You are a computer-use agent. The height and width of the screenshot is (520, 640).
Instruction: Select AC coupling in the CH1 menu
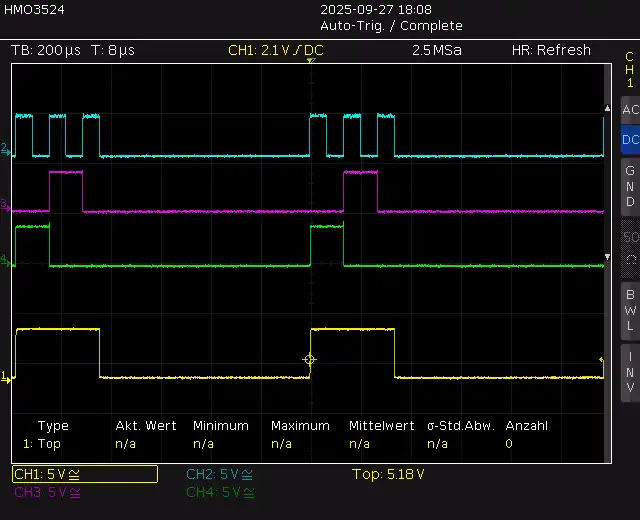point(629,110)
